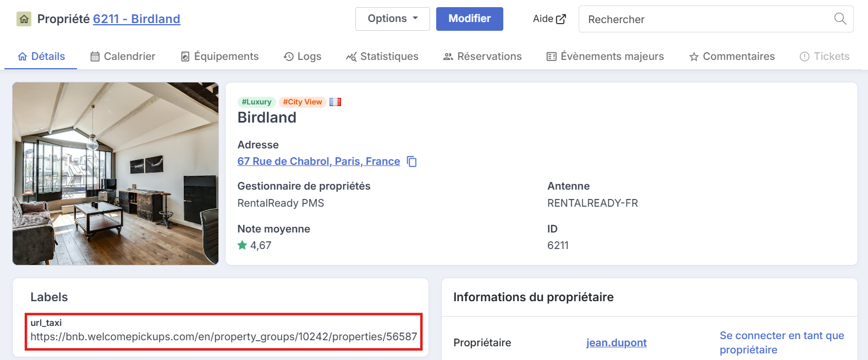Open the Commentaires tab

coord(732,56)
